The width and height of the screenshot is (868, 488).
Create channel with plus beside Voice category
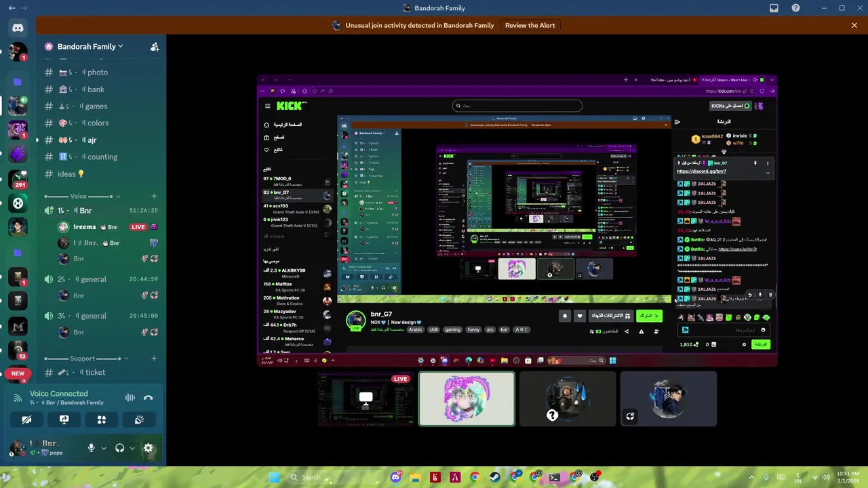tap(154, 197)
